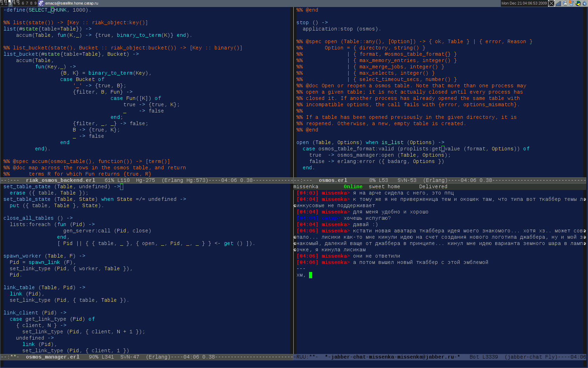588x368 pixels.
Task: Click 'spawn_worker' function name
Action: tap(22, 256)
